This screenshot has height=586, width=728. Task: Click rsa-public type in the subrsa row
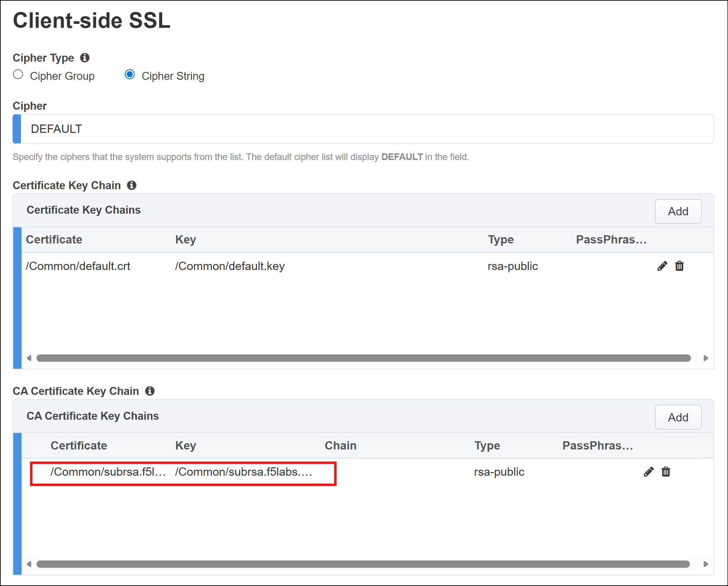[x=499, y=472]
